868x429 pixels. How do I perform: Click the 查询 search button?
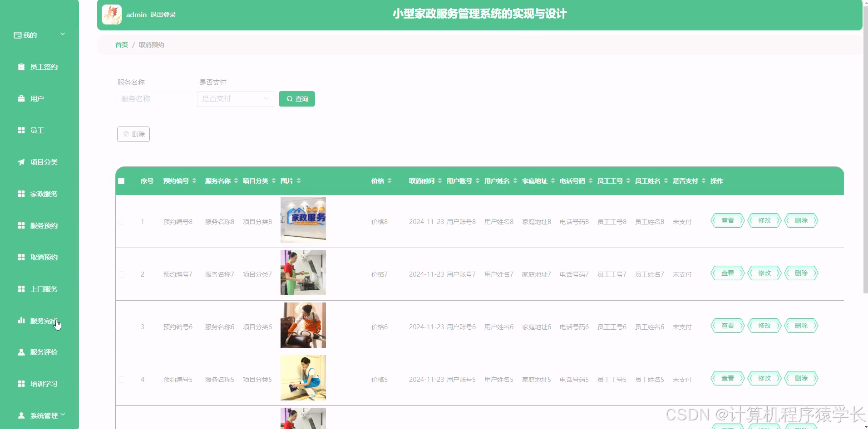click(x=297, y=99)
